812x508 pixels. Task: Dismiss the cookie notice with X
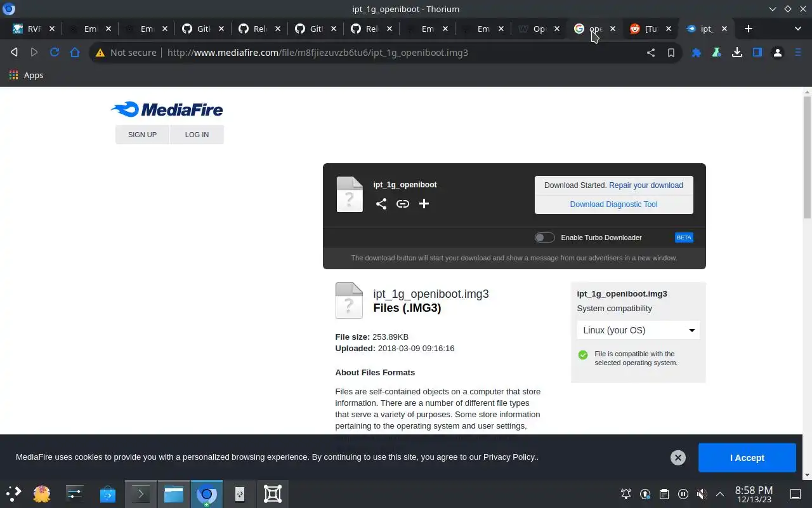click(678, 458)
